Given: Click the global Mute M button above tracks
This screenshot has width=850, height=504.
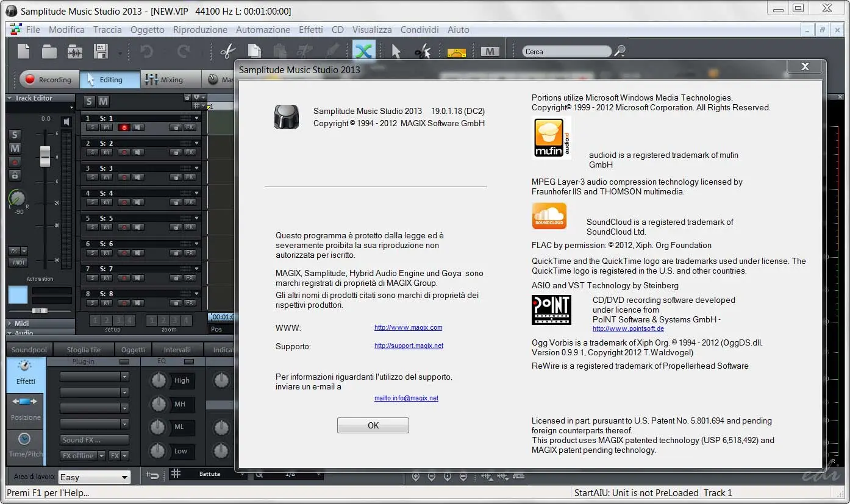Looking at the screenshot, I should 104,101.
